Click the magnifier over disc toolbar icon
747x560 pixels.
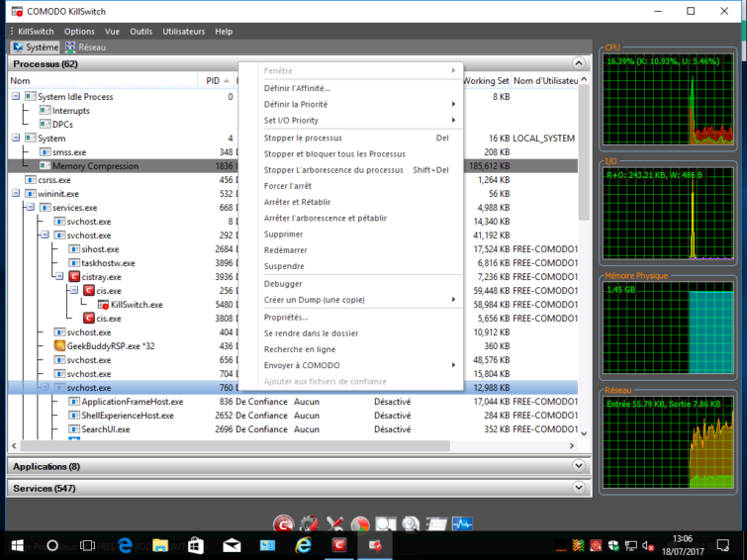[411, 524]
